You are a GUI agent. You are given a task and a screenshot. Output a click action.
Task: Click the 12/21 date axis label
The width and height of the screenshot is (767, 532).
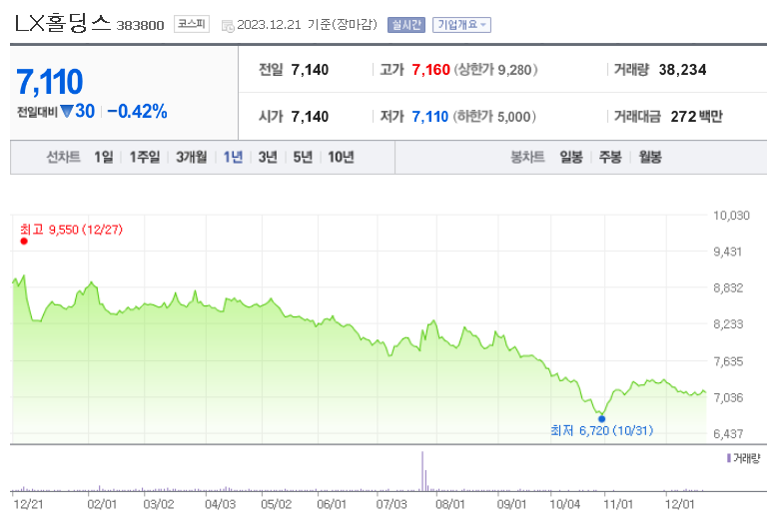click(28, 504)
